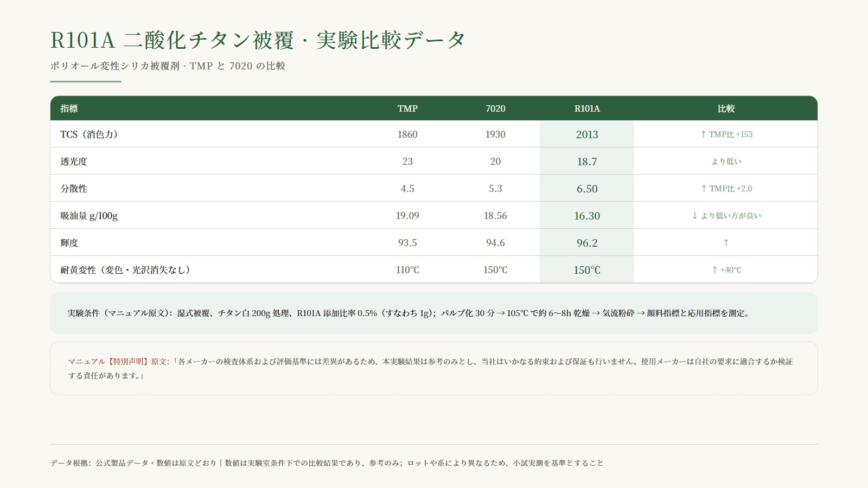This screenshot has width=868, height=488.
Task: Select row label '吸油量 g/100g'
Action: click(89, 216)
